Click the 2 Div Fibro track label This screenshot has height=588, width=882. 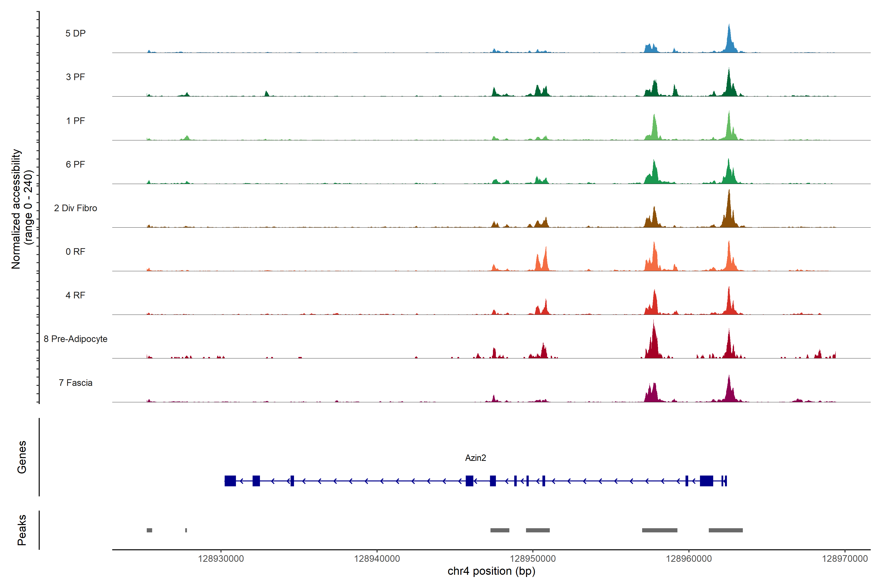(75, 208)
